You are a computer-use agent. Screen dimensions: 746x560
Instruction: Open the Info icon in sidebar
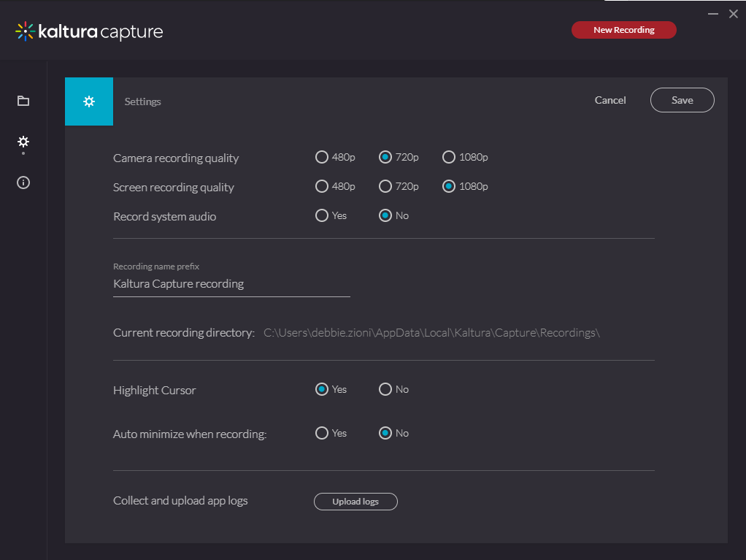click(23, 183)
